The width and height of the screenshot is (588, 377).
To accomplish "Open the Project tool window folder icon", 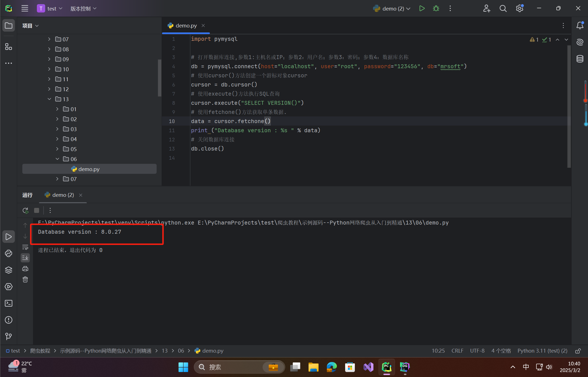I will click(9, 26).
